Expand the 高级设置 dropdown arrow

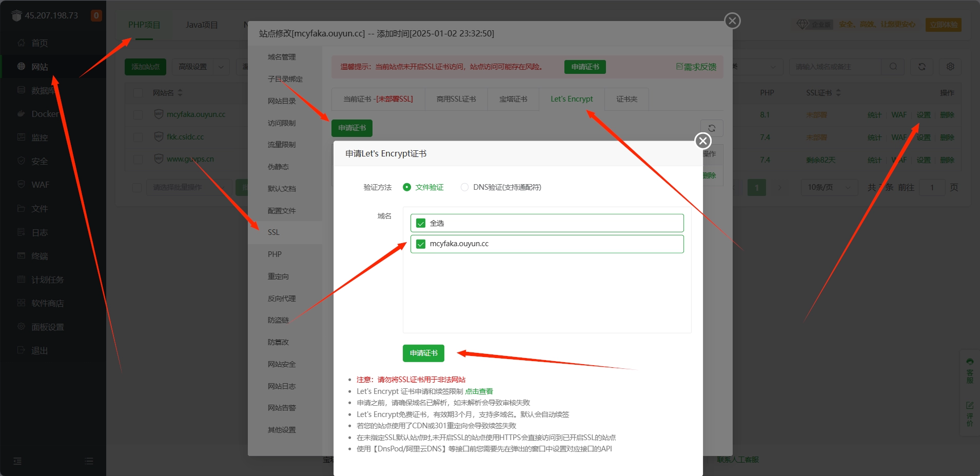tap(221, 67)
